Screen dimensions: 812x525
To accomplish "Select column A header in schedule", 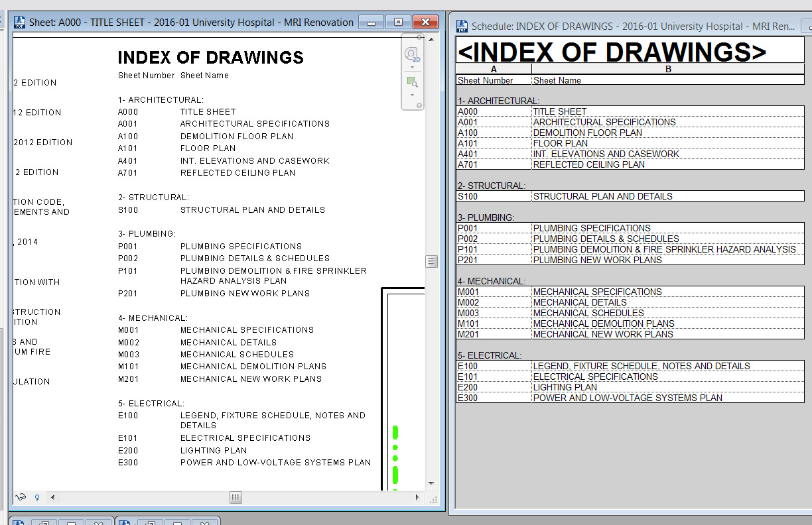I will coord(494,69).
